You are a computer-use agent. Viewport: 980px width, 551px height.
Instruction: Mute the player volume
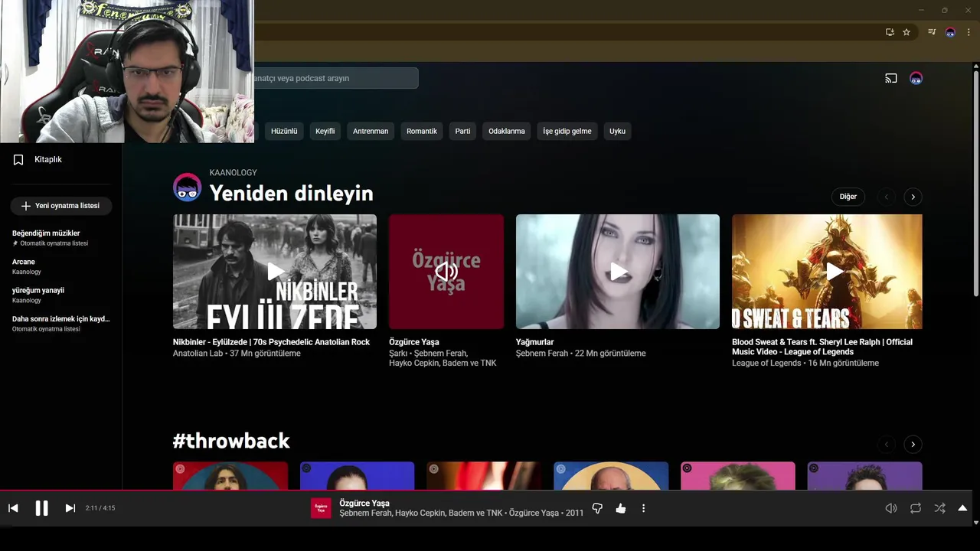click(x=891, y=508)
